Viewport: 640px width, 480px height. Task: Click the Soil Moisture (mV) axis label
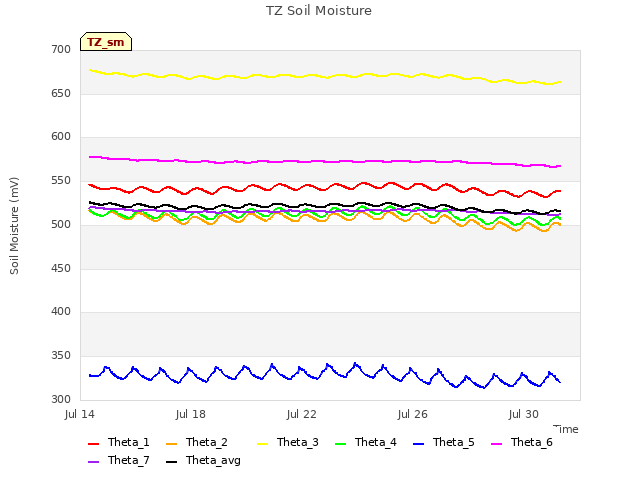click(x=14, y=226)
